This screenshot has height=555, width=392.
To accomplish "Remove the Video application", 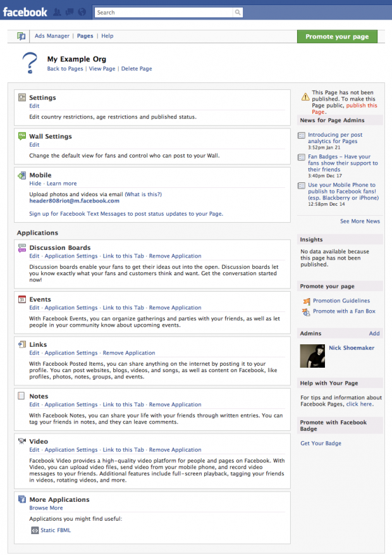I will pos(175,450).
